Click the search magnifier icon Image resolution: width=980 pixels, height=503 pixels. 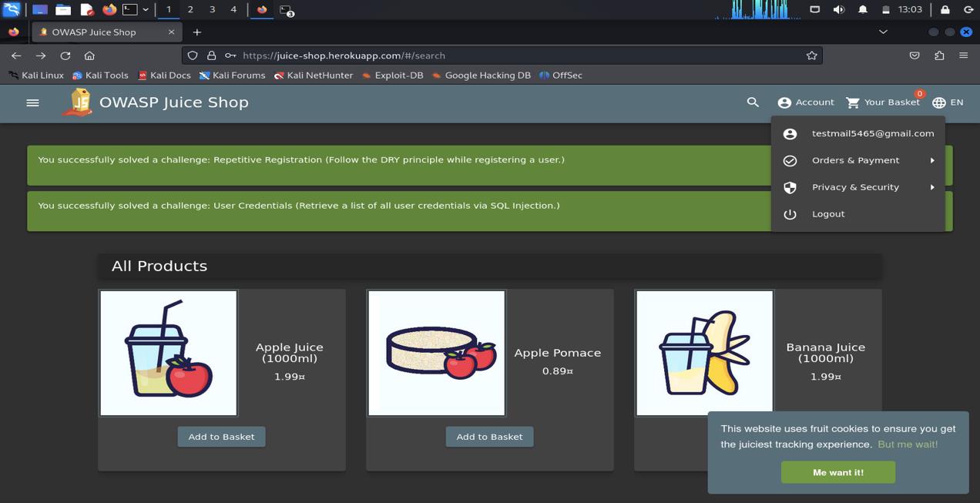[x=753, y=102]
